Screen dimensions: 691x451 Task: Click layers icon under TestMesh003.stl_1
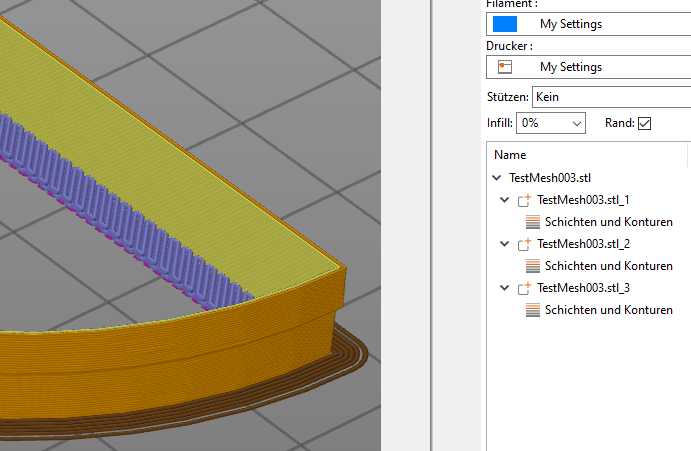click(x=533, y=222)
